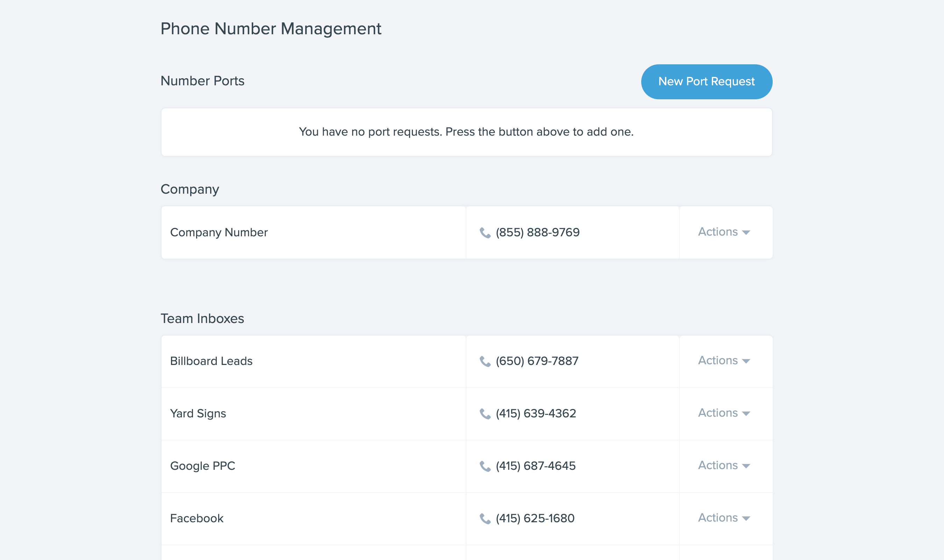The image size is (944, 560).
Task: Open the Actions dropdown for Company Number
Action: point(724,232)
